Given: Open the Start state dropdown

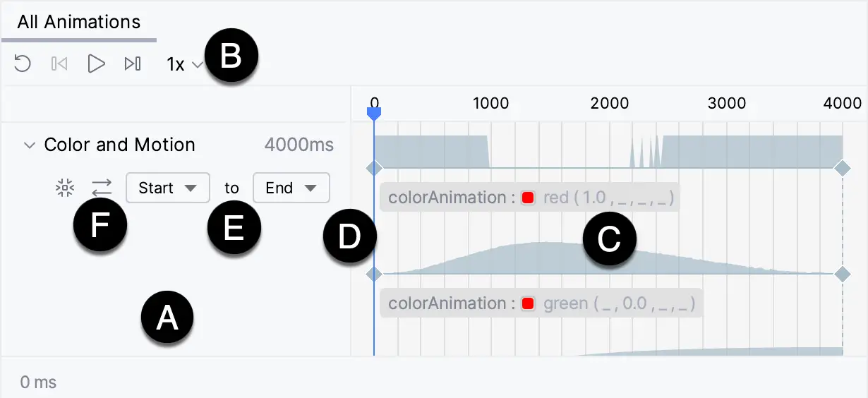Looking at the screenshot, I should pos(168,188).
